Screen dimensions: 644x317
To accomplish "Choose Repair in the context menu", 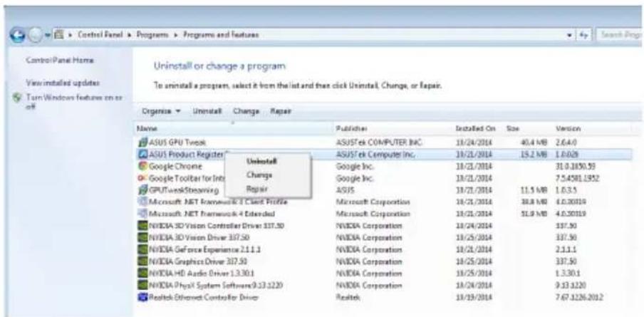I will pyautogui.click(x=257, y=189).
